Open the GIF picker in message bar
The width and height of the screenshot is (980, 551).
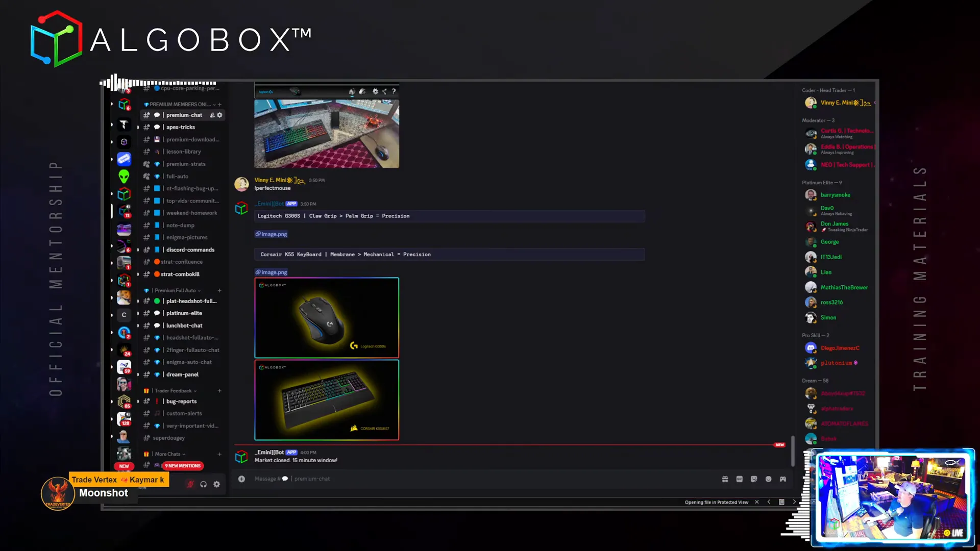click(739, 479)
